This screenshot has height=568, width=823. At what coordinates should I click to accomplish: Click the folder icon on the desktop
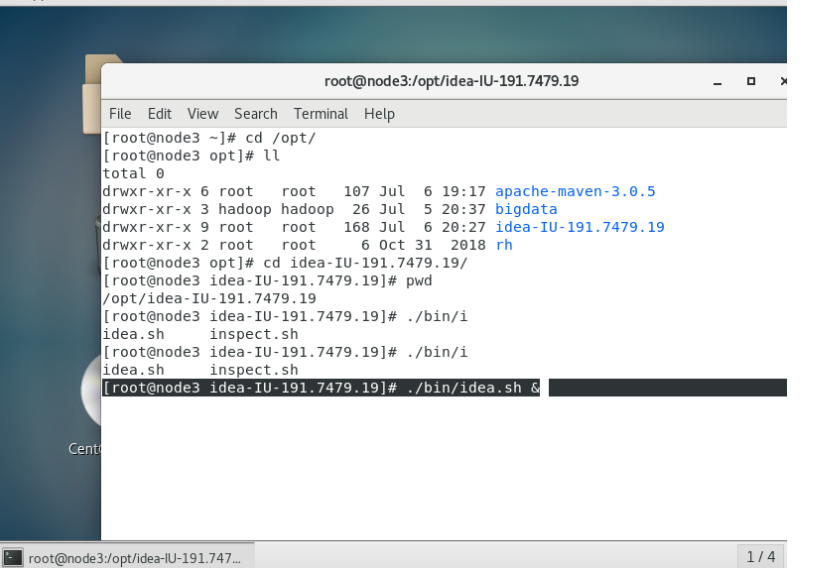coord(92,93)
